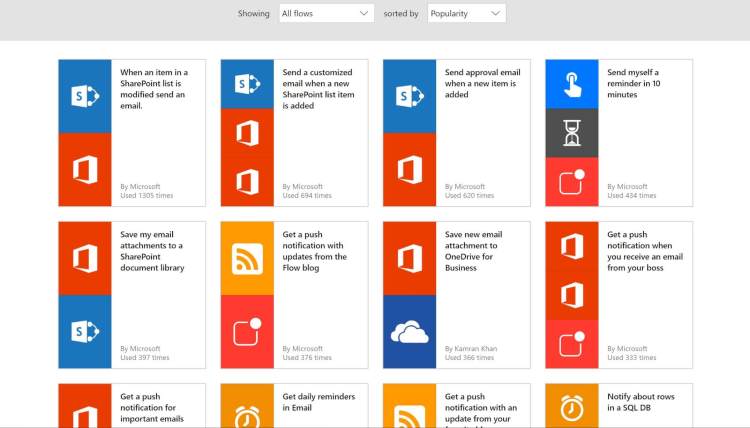Click the hourglass delay icon on reminder card
The width and height of the screenshot is (750, 428).
pyautogui.click(x=572, y=133)
